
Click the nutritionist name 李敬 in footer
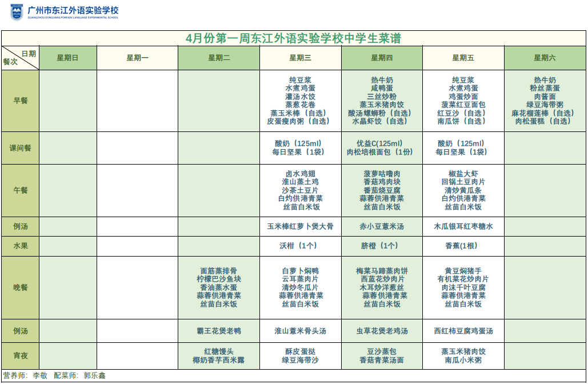pyautogui.click(x=40, y=376)
